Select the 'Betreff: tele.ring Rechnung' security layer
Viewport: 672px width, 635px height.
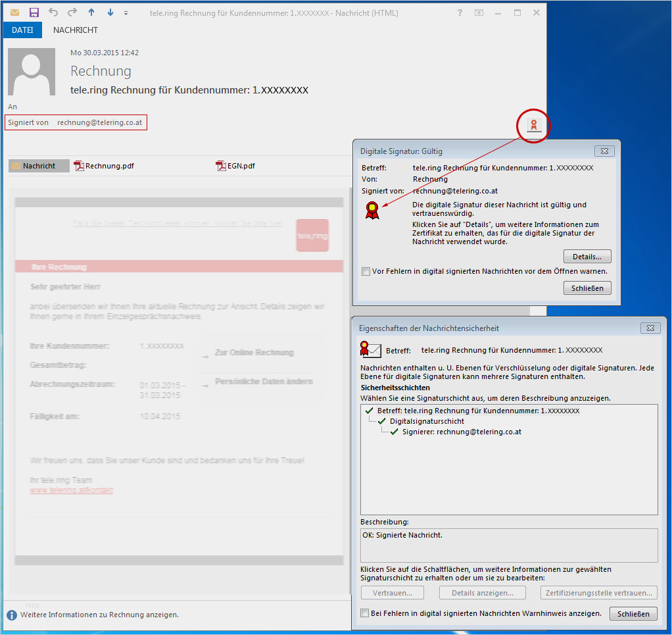coord(478,411)
